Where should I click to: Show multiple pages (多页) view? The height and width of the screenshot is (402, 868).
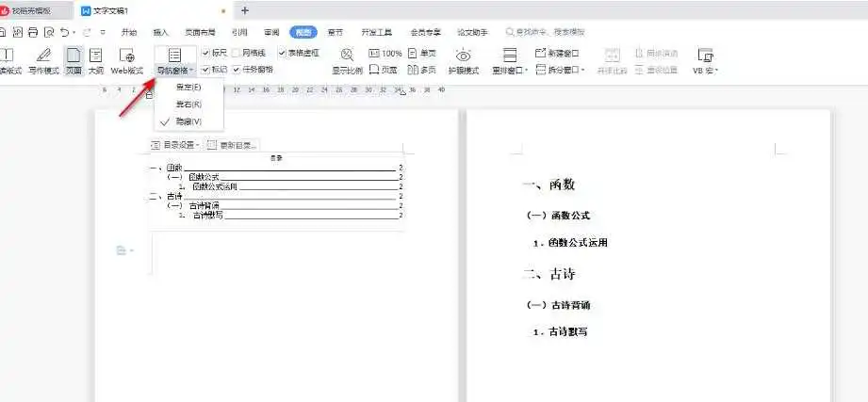pyautogui.click(x=422, y=70)
